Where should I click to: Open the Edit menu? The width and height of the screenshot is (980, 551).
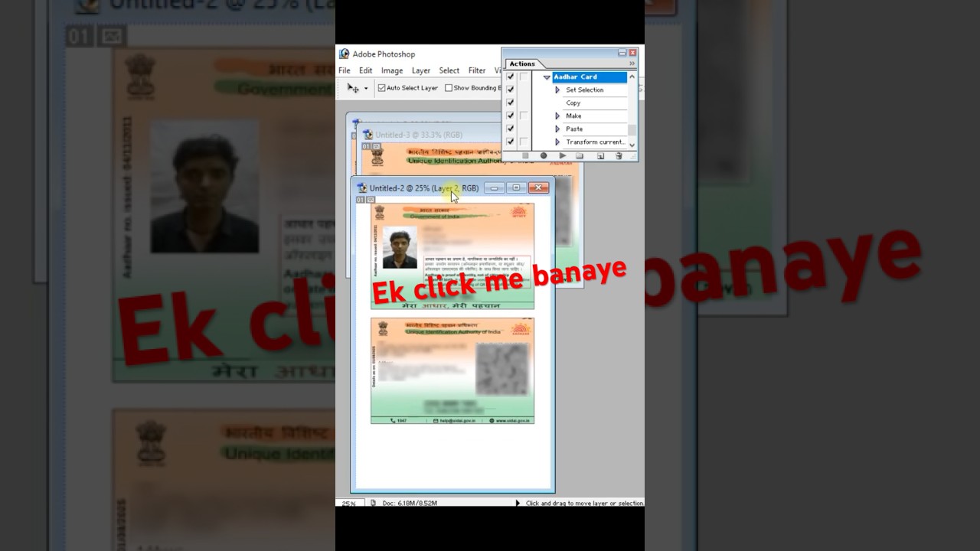pyautogui.click(x=366, y=70)
